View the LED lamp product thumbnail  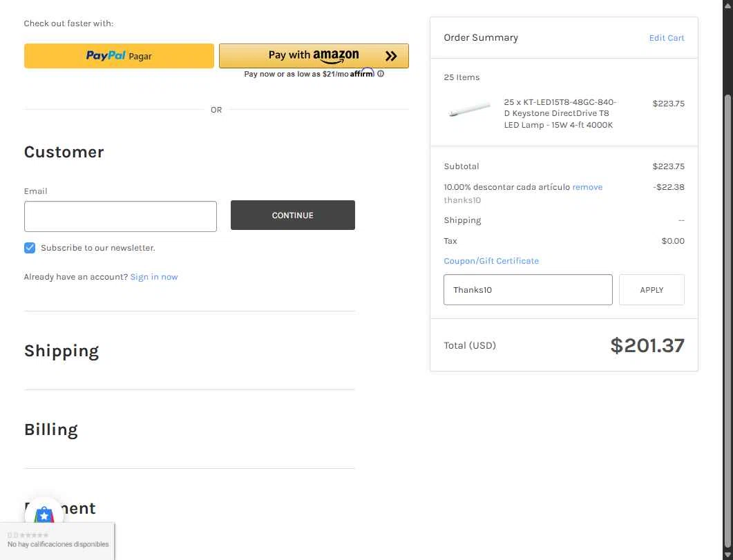[x=469, y=109]
